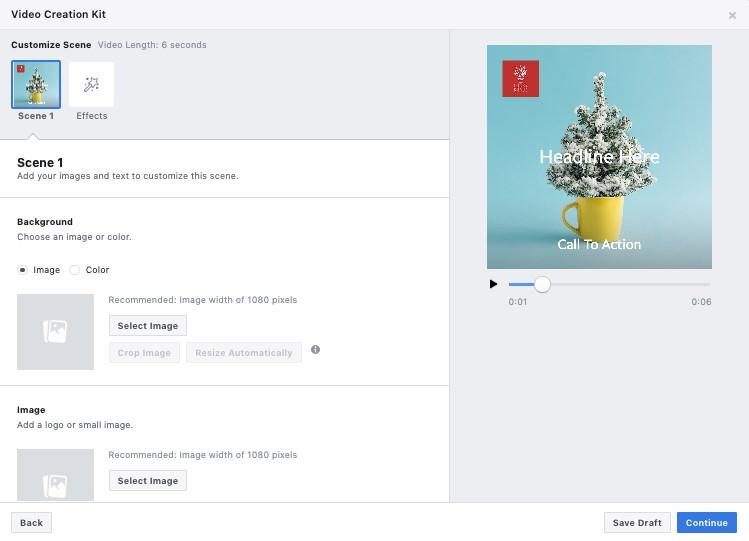The height and width of the screenshot is (541, 749).
Task: Click the logo image placeholder thumbnail
Action: tap(55, 475)
